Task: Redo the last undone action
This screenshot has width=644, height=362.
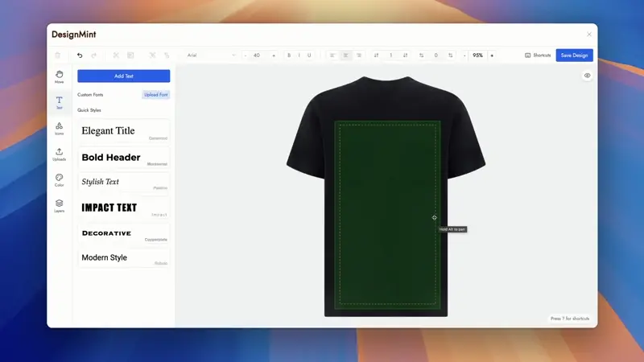Action: 93,55
